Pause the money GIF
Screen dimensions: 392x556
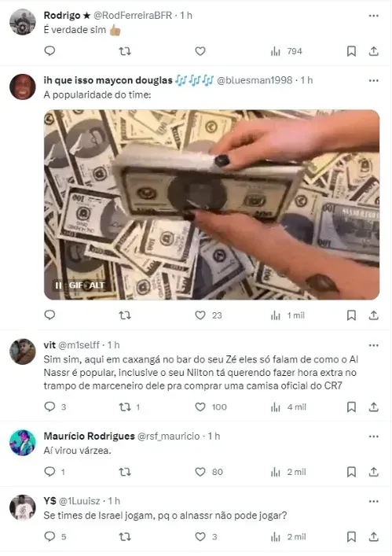click(x=58, y=285)
